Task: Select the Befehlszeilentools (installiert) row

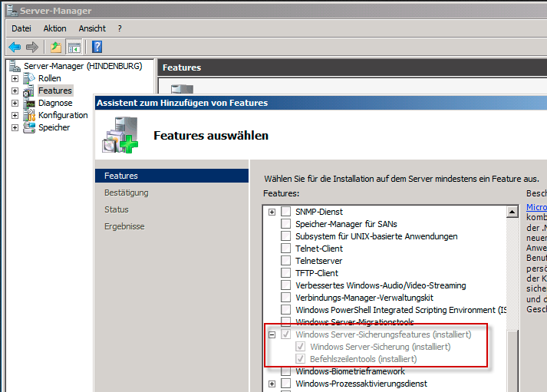Action: (363, 359)
